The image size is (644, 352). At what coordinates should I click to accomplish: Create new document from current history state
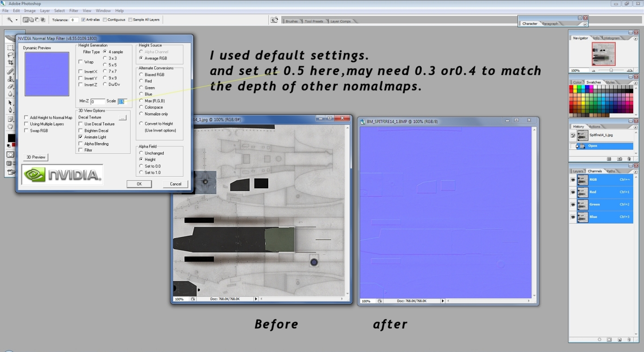coord(609,159)
